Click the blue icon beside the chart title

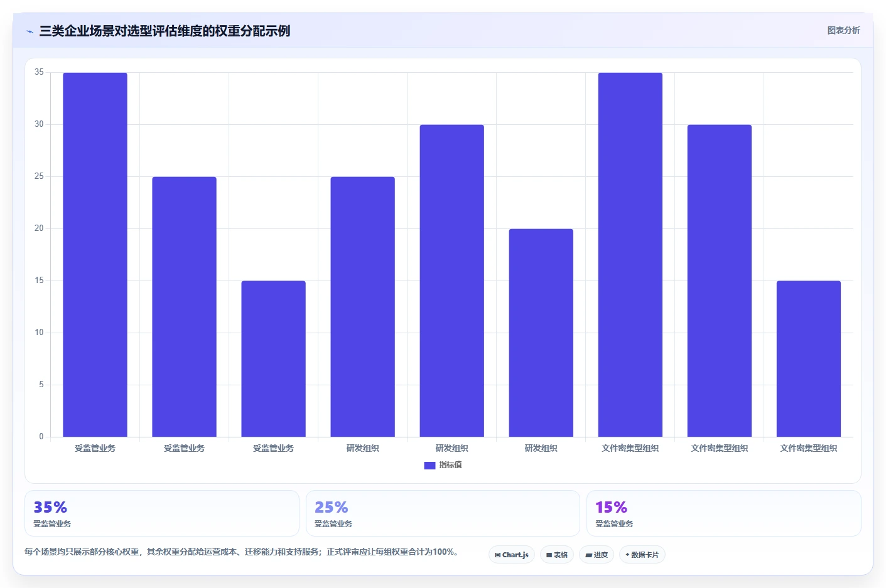tap(30, 31)
